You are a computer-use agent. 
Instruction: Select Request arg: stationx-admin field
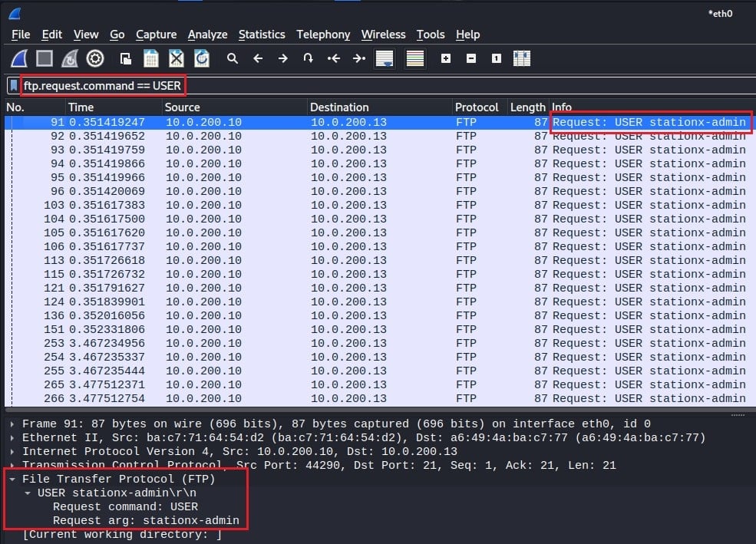[x=146, y=520]
